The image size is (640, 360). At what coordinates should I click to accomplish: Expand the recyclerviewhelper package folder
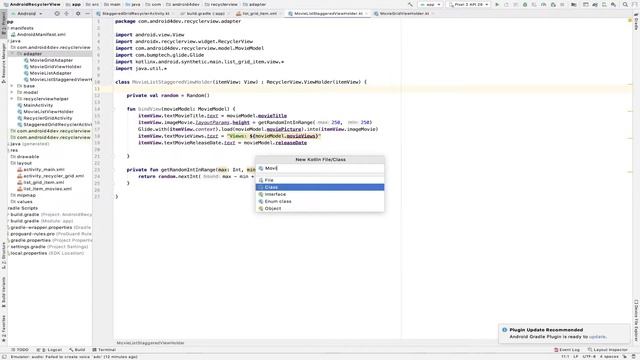pyautogui.click(x=12, y=99)
